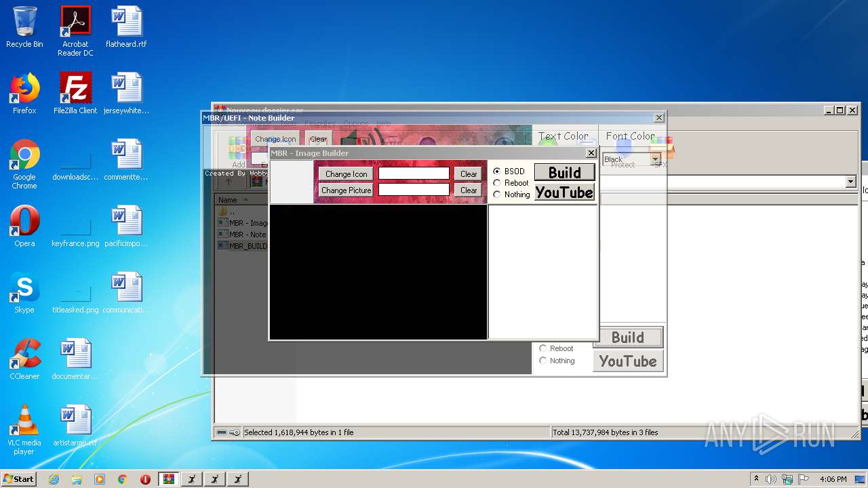The width and height of the screenshot is (868, 488).
Task: Click the black picture preview area
Action: [x=378, y=272]
